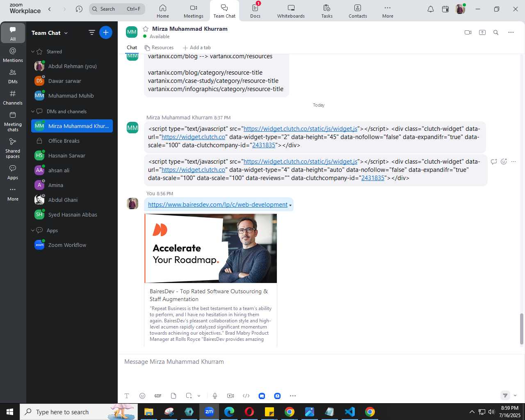Open Dawar sarwar chat
Viewport: 525px width, 420px height.
coord(72,81)
